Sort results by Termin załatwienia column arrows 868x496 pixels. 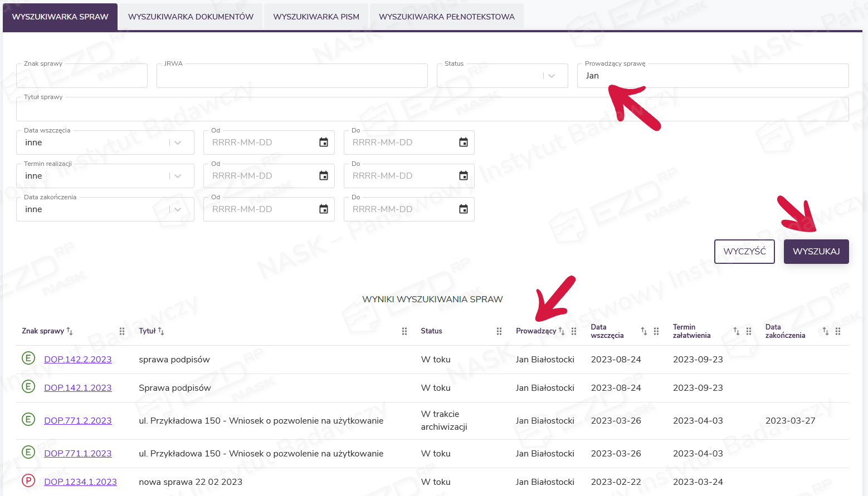[x=737, y=331]
